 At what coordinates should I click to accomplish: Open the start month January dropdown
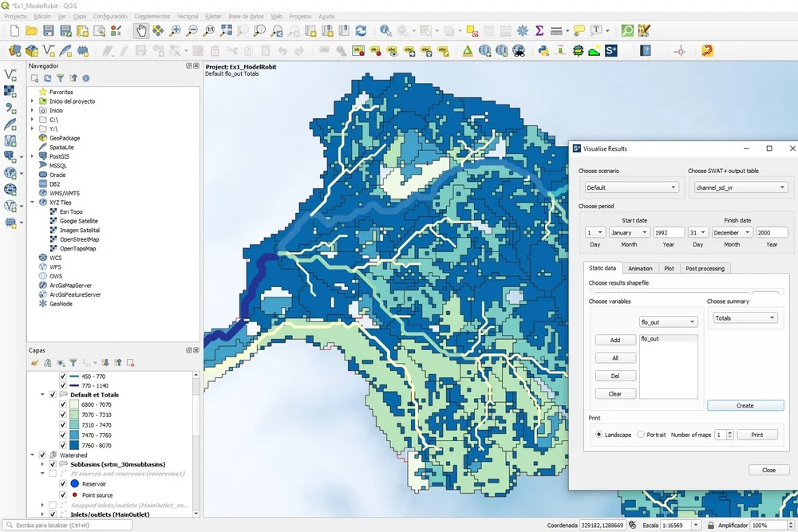coord(629,232)
